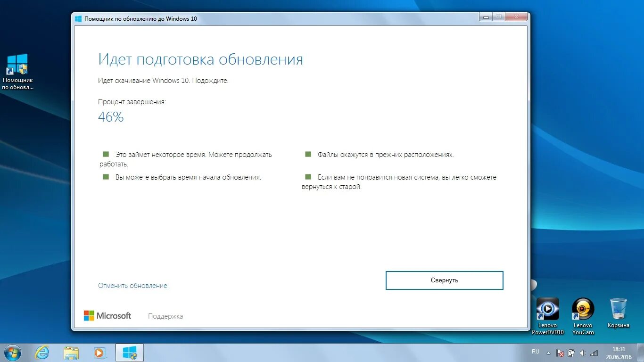The height and width of the screenshot is (362, 644).
Task: Close the upgrade assistant window
Action: pos(516,16)
